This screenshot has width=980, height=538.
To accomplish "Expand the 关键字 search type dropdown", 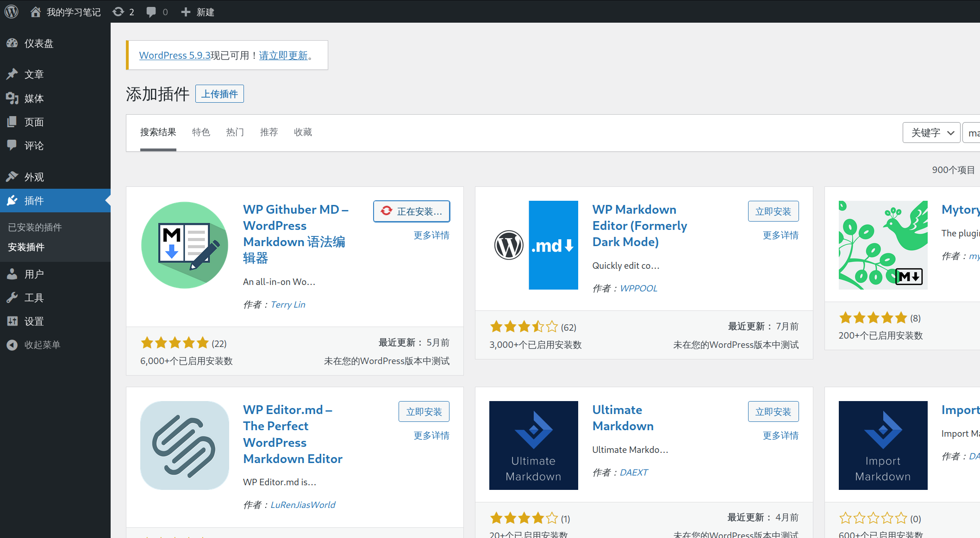I will (931, 133).
